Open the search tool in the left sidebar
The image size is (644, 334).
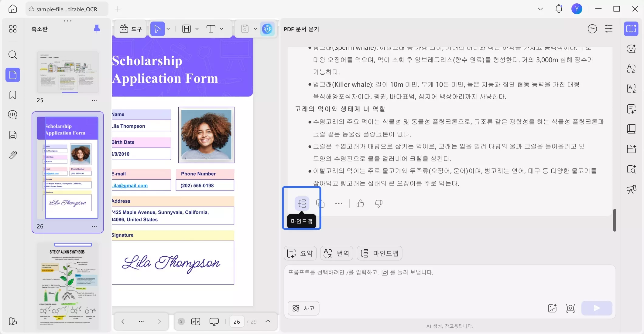pos(13,55)
